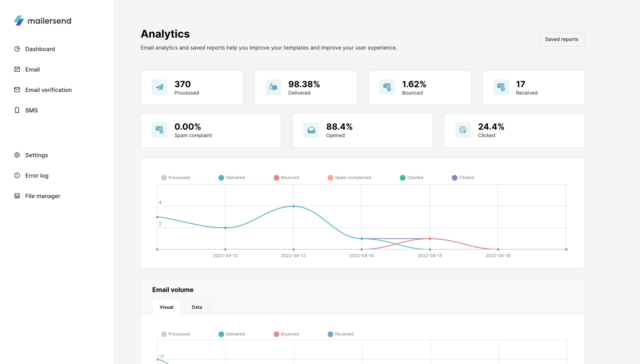Click the 17 Received stat card
The image size is (640, 364).
pyautogui.click(x=534, y=88)
